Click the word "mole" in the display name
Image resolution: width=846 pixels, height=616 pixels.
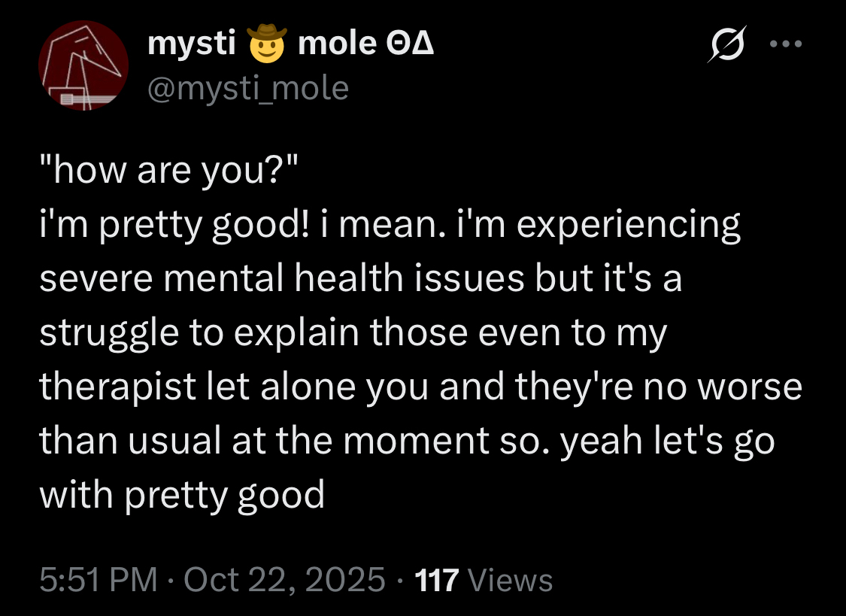(x=337, y=45)
